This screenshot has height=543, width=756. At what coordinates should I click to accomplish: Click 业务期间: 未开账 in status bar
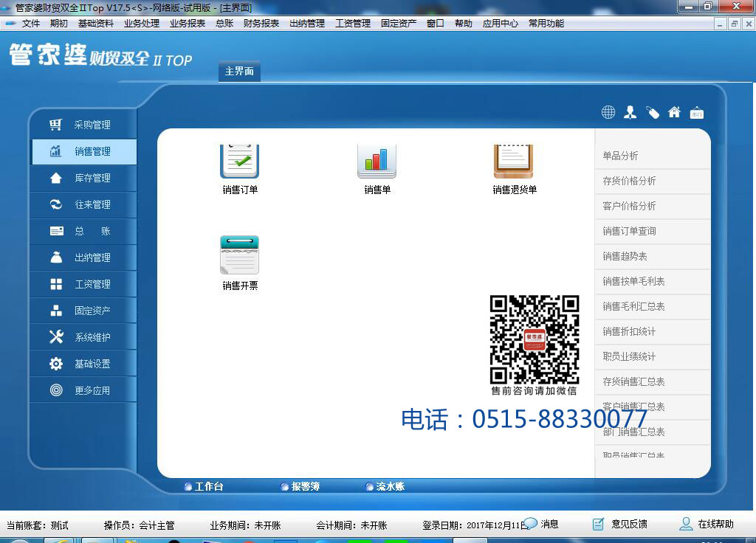[x=245, y=525]
